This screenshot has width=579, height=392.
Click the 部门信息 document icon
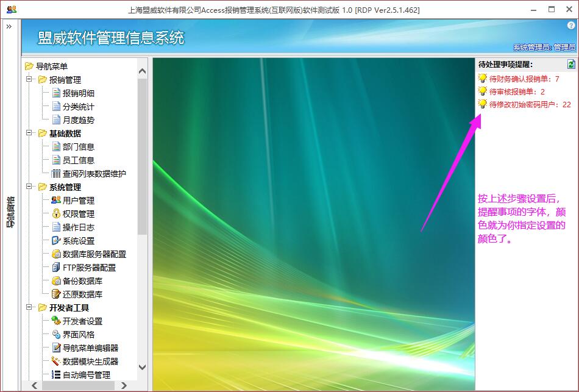56,147
